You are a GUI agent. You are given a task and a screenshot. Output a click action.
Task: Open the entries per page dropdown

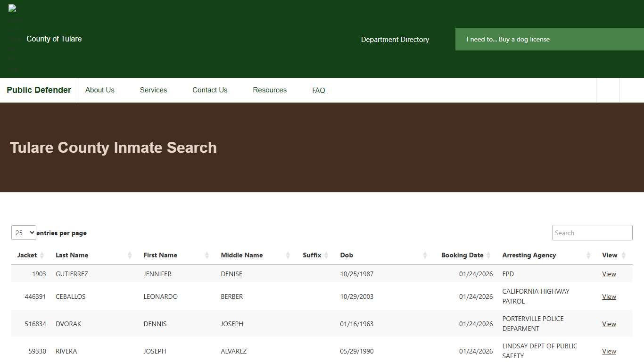pyautogui.click(x=24, y=232)
